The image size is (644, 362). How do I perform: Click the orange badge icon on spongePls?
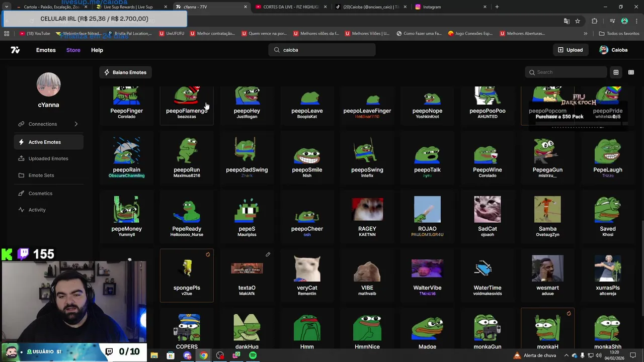(208, 254)
